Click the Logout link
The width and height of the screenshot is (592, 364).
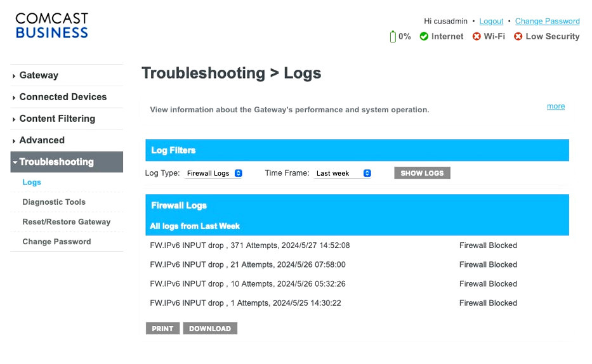[491, 22]
